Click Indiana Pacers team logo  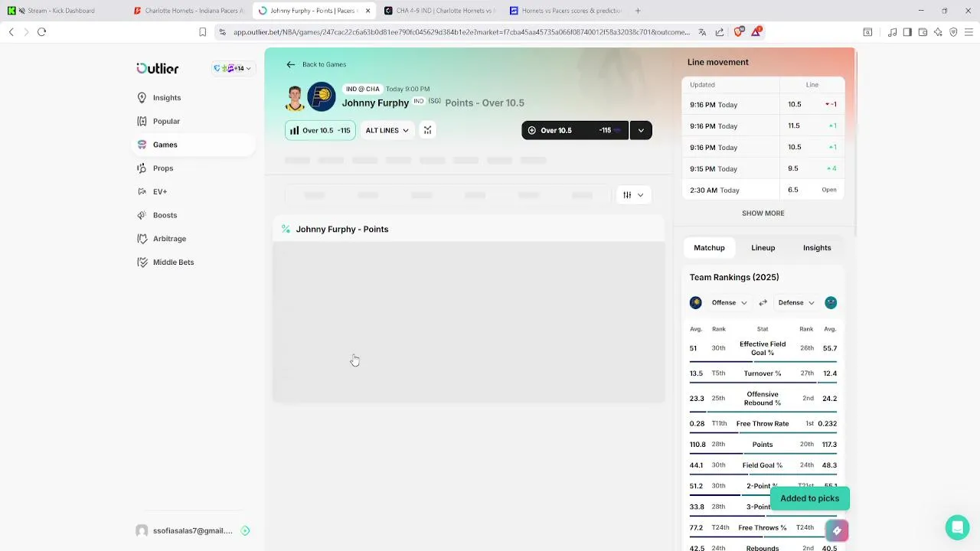(322, 96)
